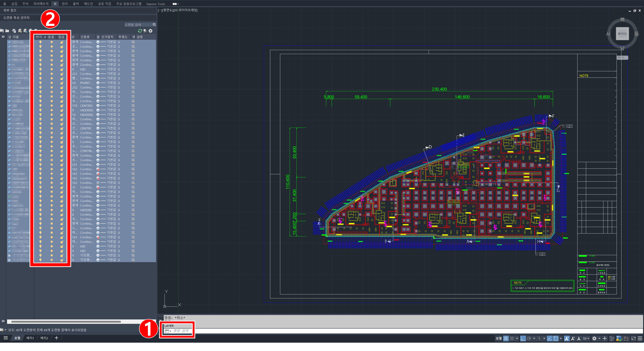The width and height of the screenshot is (644, 351).
Task: Change color cell 170 on CENTER2 row
Action: pyautogui.click(x=75, y=106)
